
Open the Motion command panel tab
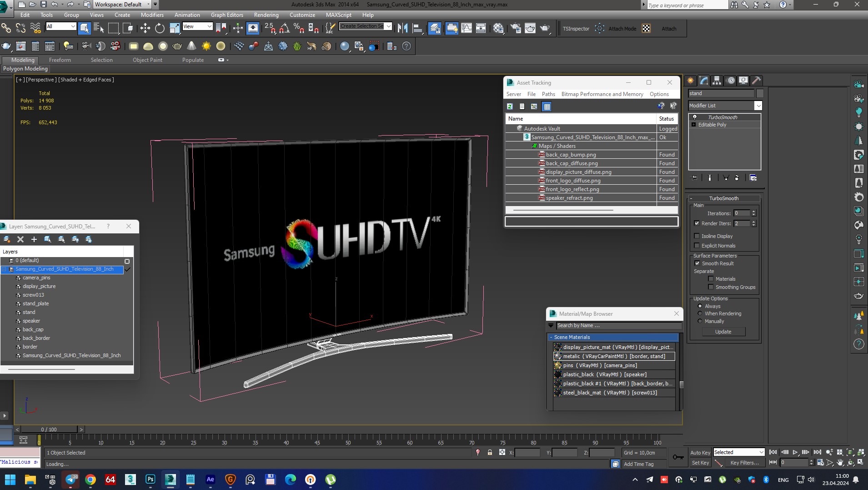click(x=730, y=81)
